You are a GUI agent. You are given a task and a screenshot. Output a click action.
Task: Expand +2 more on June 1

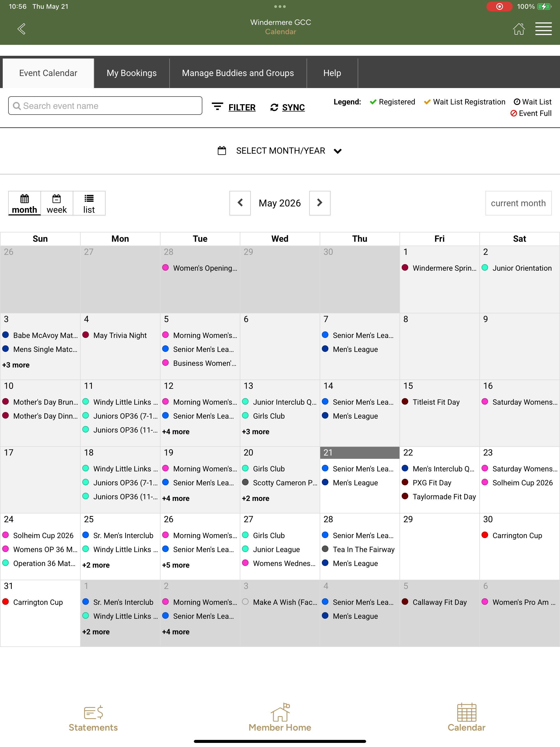(96, 632)
